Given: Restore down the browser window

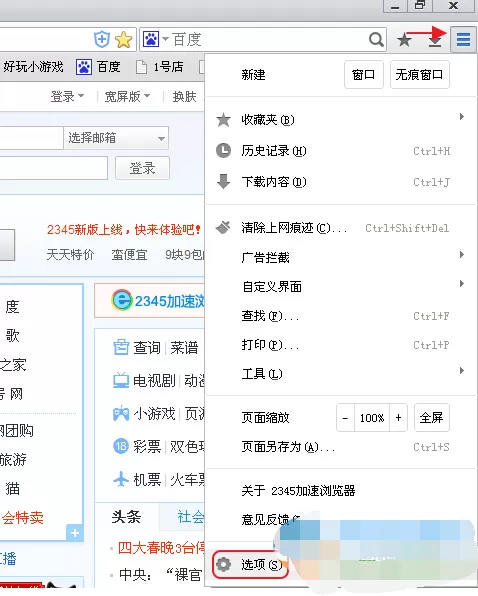Looking at the screenshot, I should 420,6.
